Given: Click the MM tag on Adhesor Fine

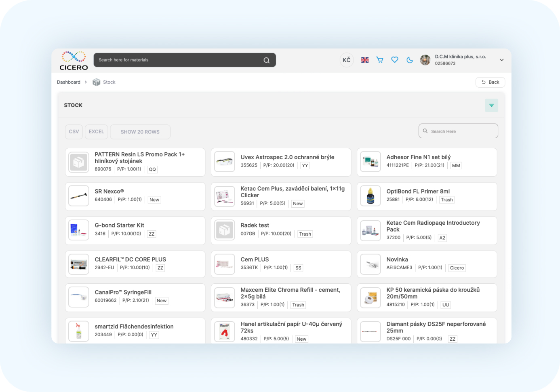Looking at the screenshot, I should tap(456, 166).
